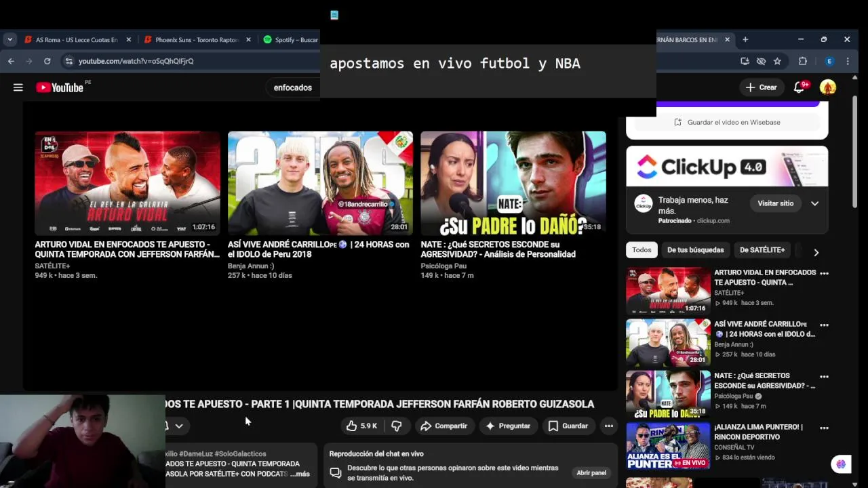This screenshot has width=868, height=488.
Task: Click Guardar el video en Wisebase
Action: tap(727, 122)
